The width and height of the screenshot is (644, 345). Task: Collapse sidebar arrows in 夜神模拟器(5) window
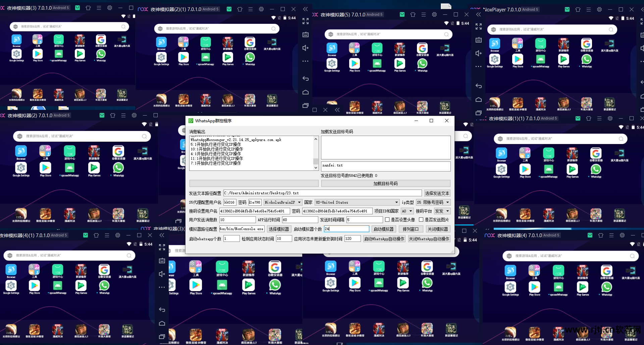478,14
